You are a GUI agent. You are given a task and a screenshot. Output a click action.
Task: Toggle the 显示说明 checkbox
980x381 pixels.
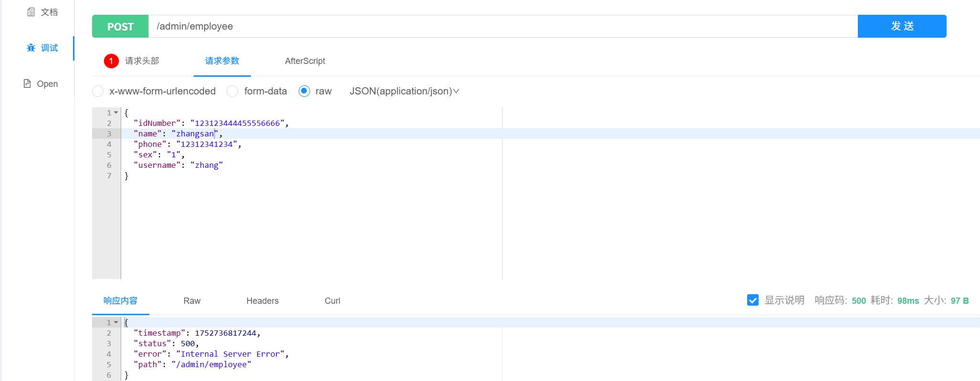pyautogui.click(x=752, y=300)
